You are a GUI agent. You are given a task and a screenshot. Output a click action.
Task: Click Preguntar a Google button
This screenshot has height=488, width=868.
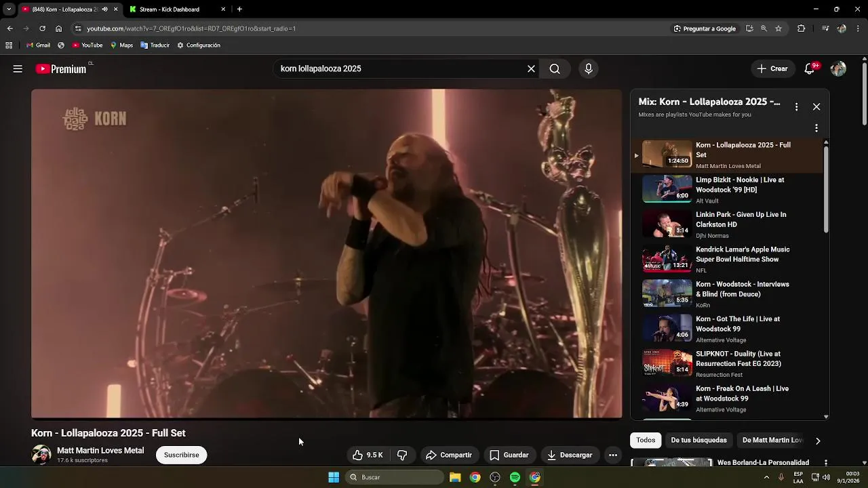point(704,28)
